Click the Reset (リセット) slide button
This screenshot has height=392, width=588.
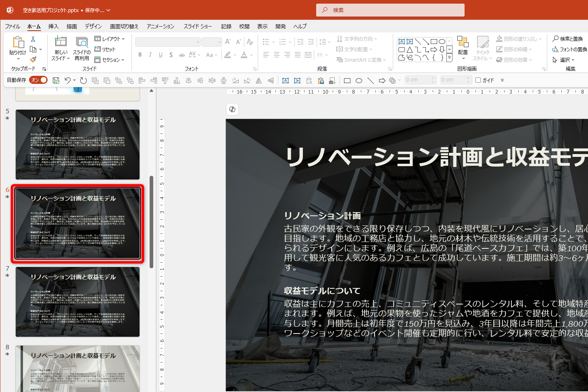tap(105, 49)
